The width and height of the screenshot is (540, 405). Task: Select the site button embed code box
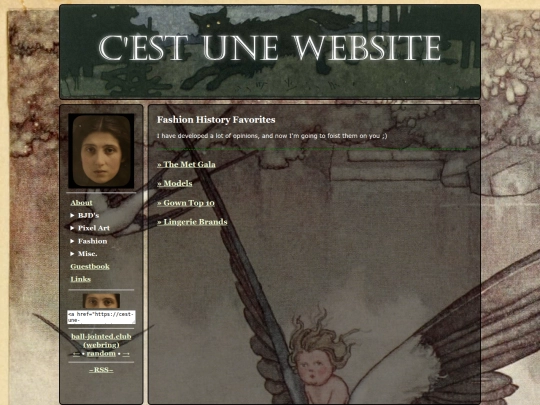(101, 317)
